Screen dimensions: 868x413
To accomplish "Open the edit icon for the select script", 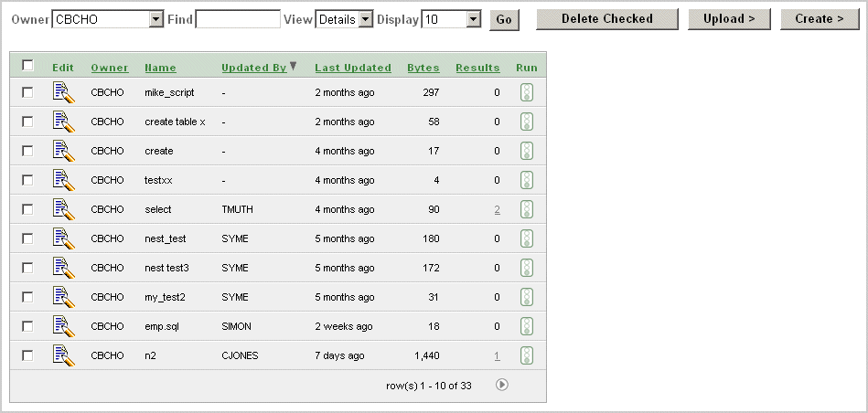I will [62, 209].
